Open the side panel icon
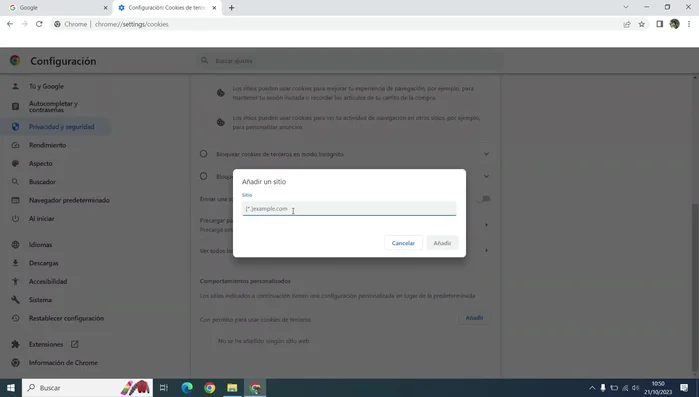 [659, 24]
